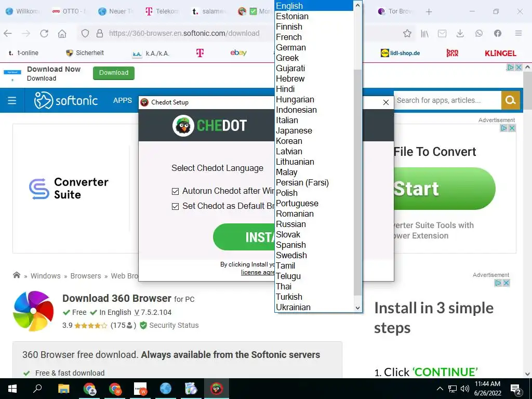Screen dimensions: 532x399
Task: Click volume speaker icon in tray
Action: point(464,389)
